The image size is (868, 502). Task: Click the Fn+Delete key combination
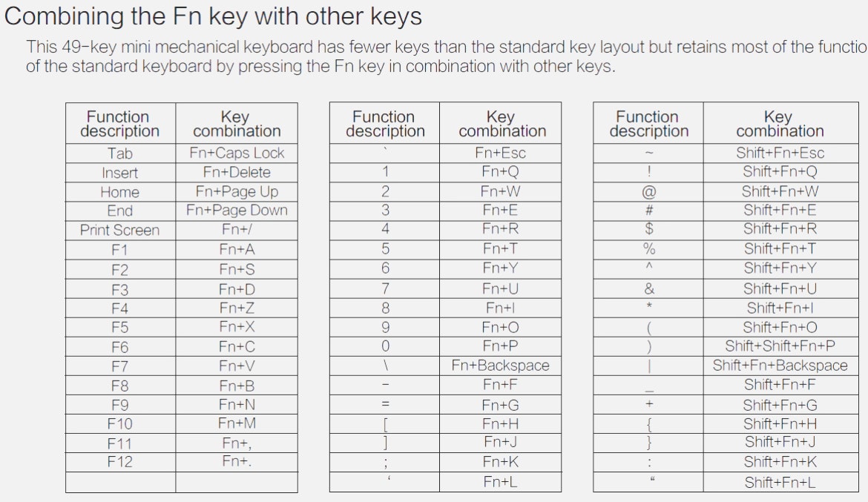pos(237,173)
